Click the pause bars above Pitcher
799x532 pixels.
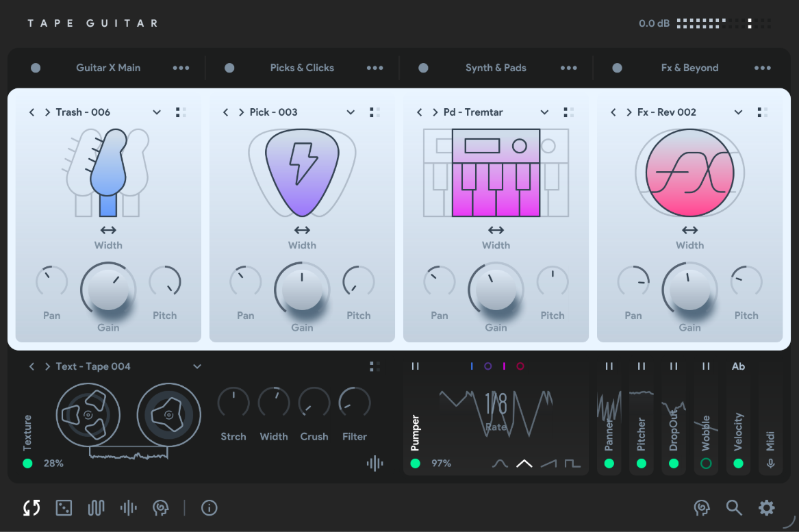click(642, 366)
